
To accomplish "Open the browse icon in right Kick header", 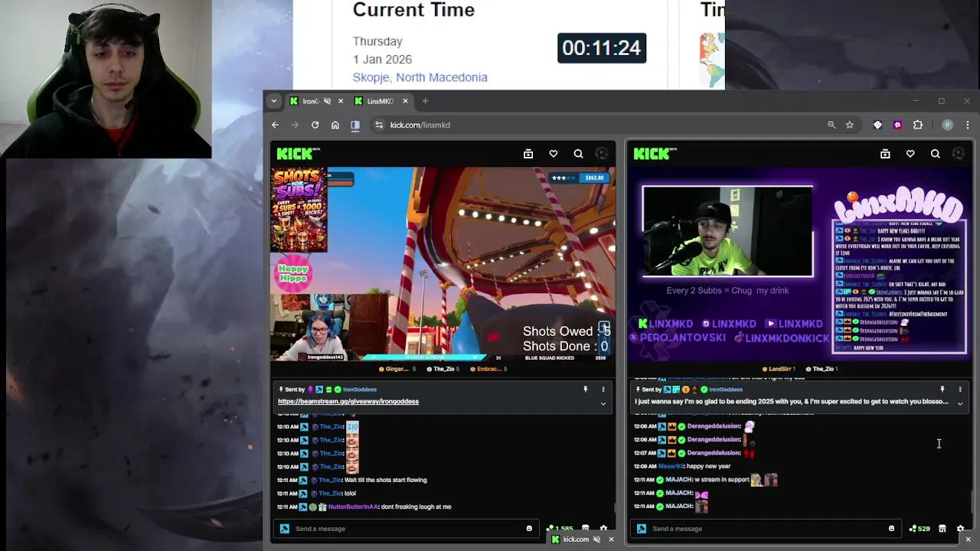I will point(885,154).
